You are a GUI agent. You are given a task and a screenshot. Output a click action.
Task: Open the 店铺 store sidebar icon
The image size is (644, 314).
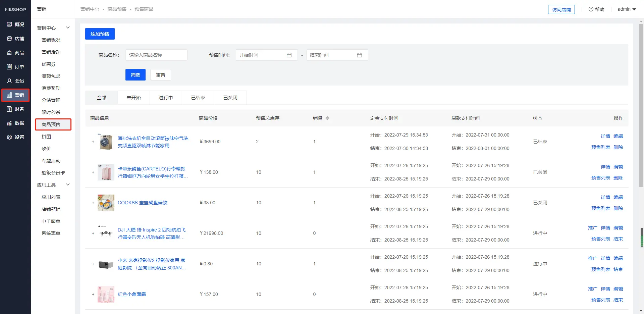(9, 39)
